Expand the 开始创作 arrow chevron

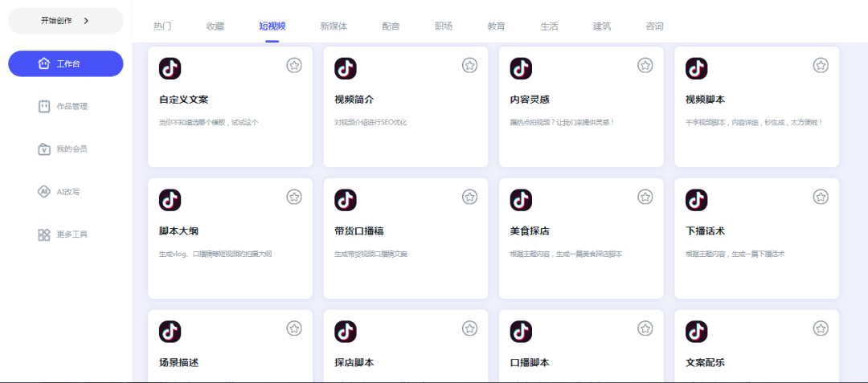[86, 20]
